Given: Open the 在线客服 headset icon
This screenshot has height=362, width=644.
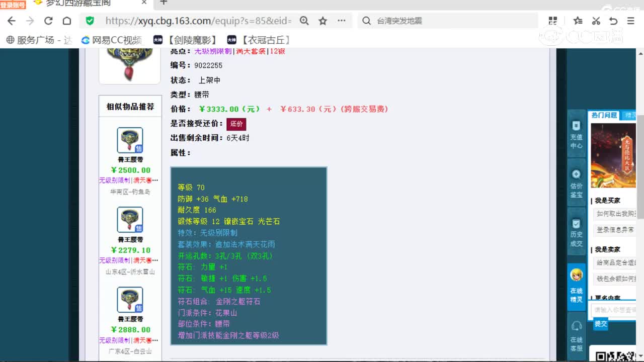Looking at the screenshot, I should pos(577,336).
